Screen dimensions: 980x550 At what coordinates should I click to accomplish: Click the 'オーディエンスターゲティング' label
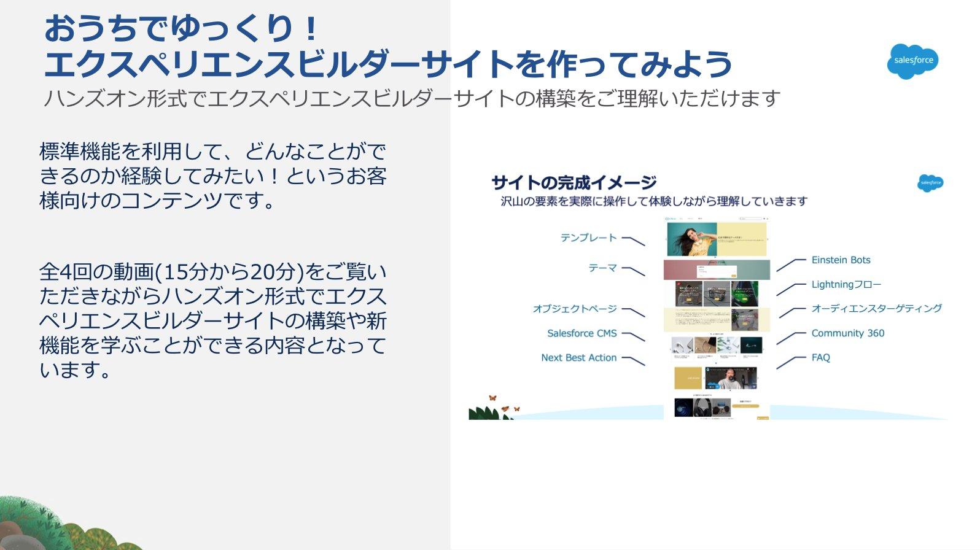click(876, 309)
